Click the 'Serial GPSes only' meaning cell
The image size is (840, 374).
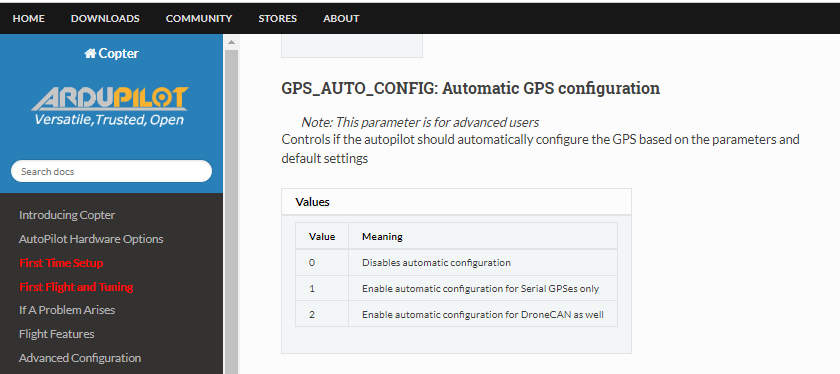point(483,288)
